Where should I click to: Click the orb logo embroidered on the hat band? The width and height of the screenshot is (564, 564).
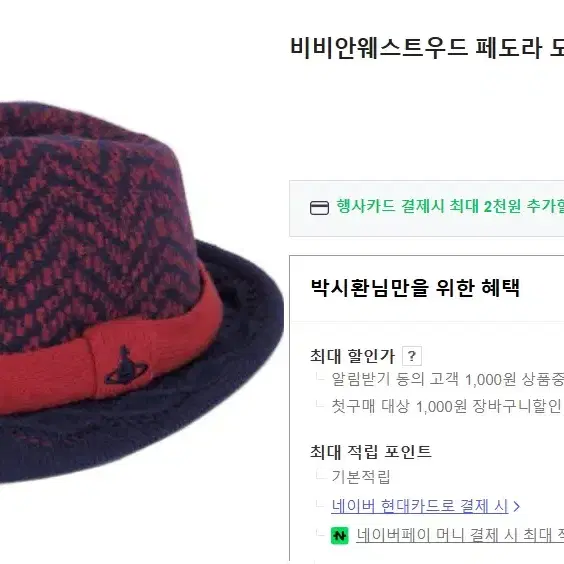(x=126, y=365)
